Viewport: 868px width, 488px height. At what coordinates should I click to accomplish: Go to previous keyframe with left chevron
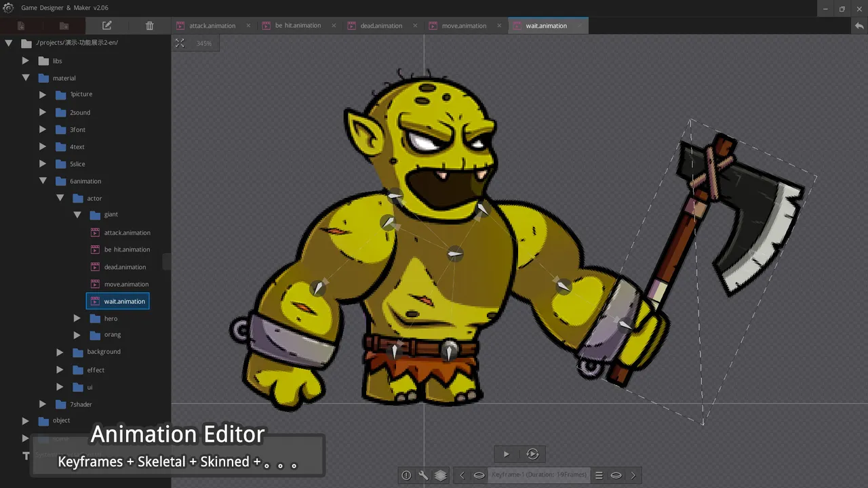coord(462,475)
